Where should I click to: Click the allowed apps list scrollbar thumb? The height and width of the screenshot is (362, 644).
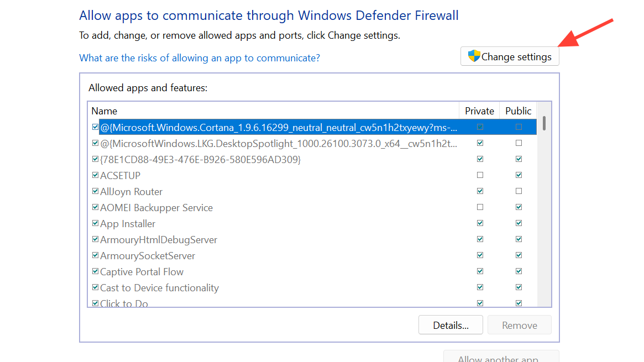pos(544,123)
